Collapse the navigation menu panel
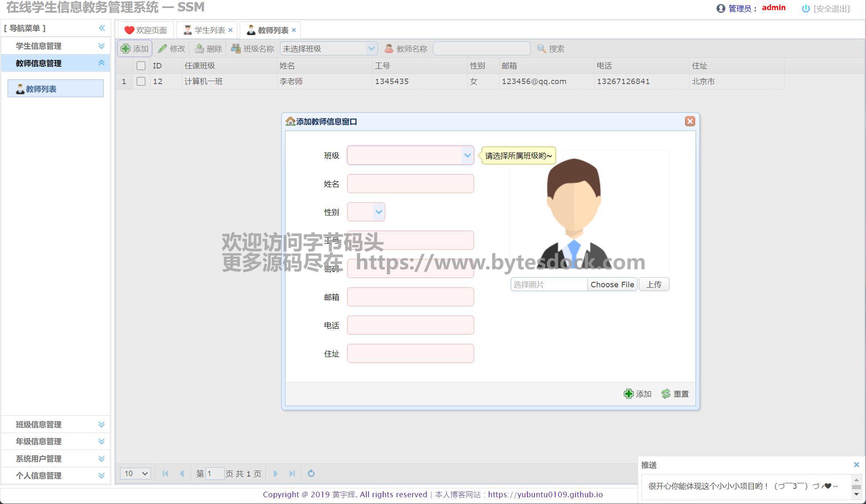The height and width of the screenshot is (504, 866). (x=102, y=28)
